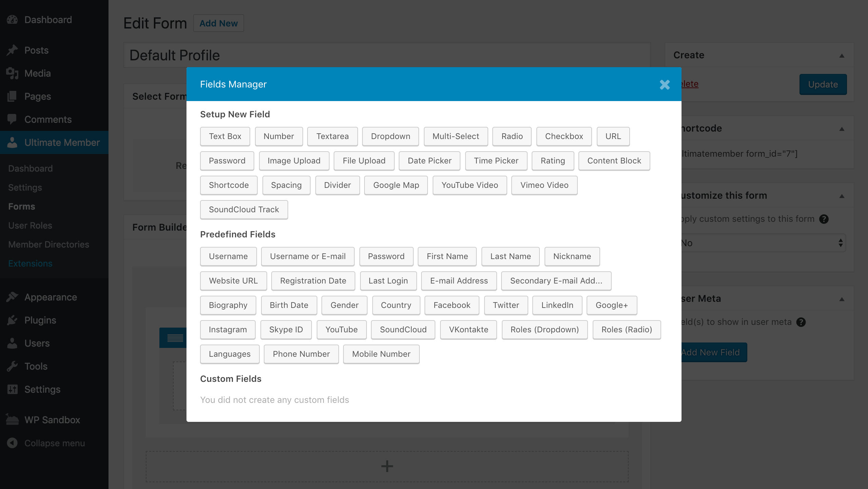Open the custom settings No dropdown
The width and height of the screenshot is (868, 489).
tap(763, 243)
